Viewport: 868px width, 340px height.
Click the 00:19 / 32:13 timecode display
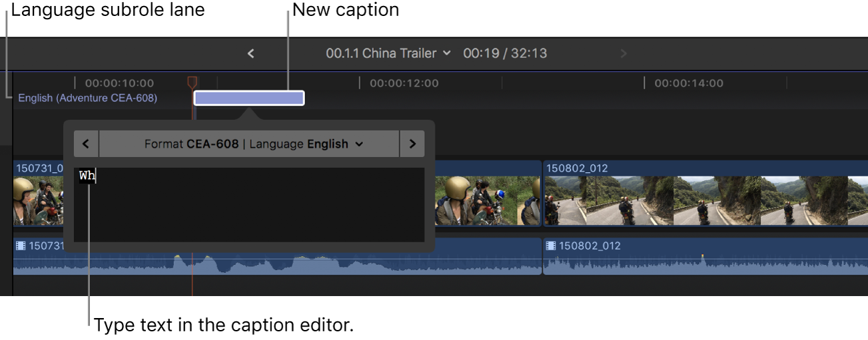(x=505, y=53)
